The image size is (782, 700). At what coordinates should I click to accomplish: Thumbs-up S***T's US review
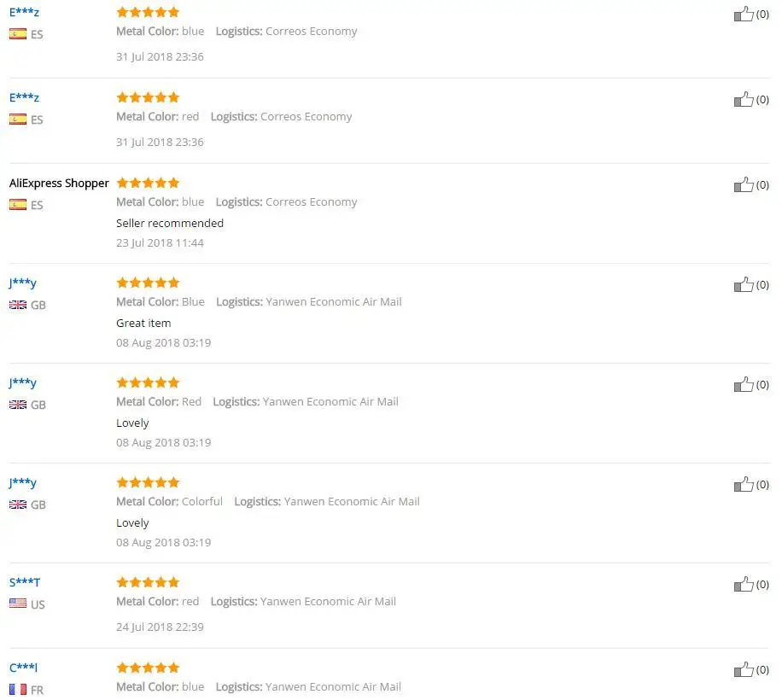(x=744, y=584)
